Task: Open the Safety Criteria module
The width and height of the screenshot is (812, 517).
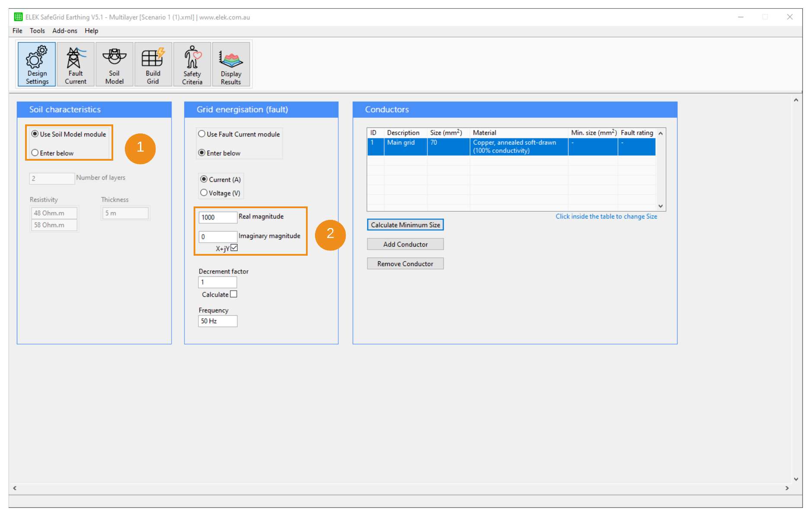Action: tap(192, 64)
